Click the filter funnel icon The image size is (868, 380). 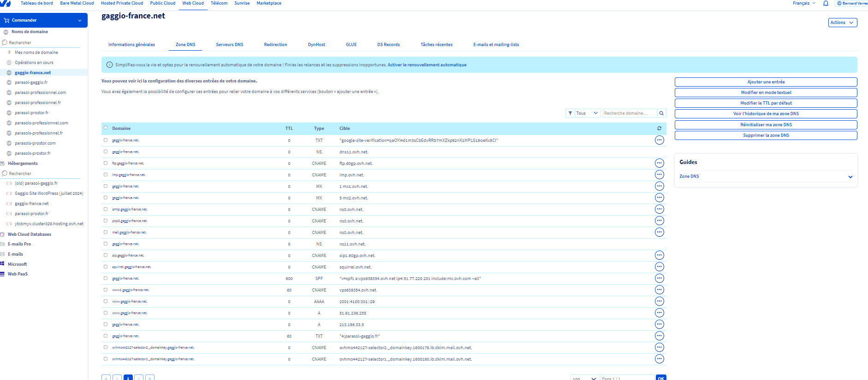(571, 113)
